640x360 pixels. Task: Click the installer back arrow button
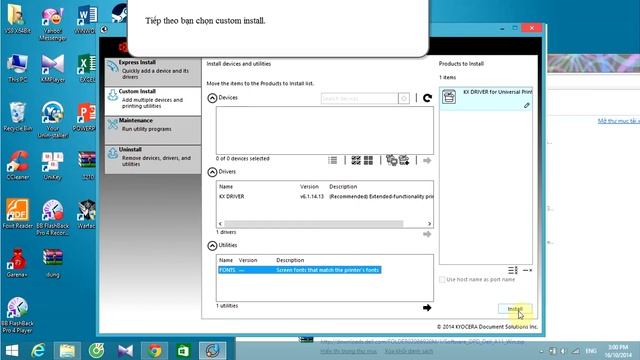point(104,29)
